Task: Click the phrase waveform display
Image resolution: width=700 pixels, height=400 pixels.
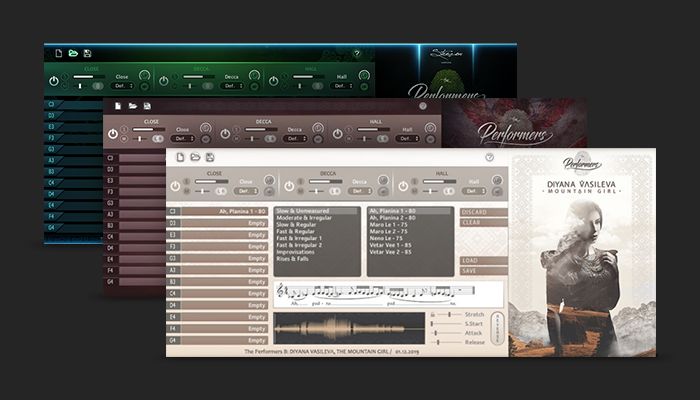Action: tap(349, 328)
